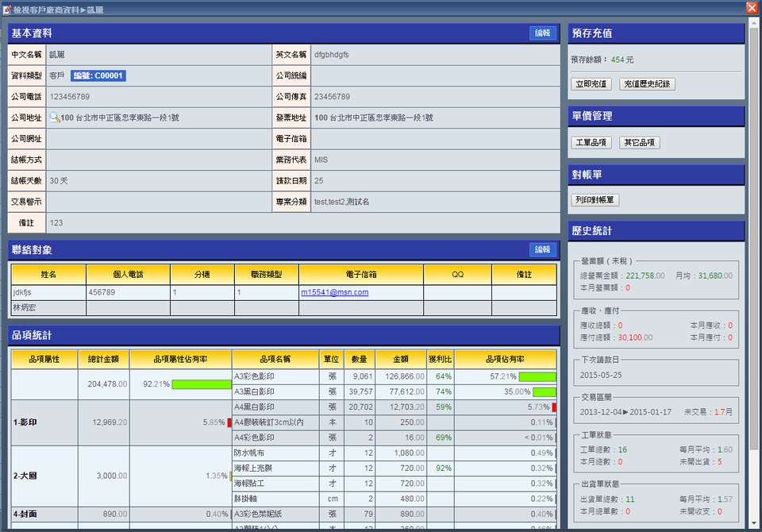The image size is (762, 532).
Task: Select the 獲利比 column header
Action: [440, 359]
